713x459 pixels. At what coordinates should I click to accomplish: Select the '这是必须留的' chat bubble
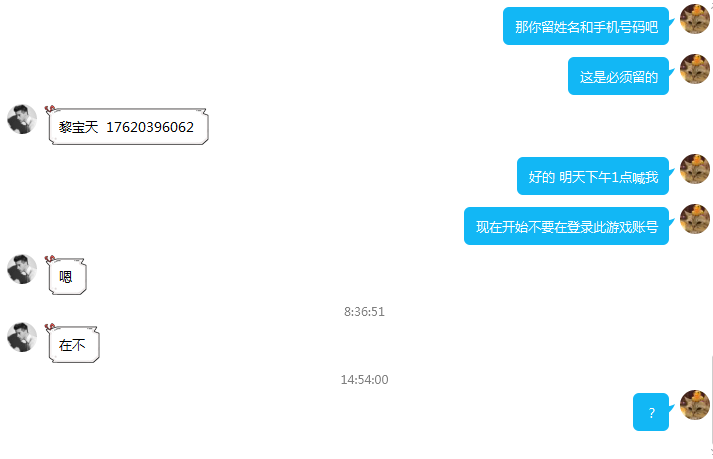618,76
